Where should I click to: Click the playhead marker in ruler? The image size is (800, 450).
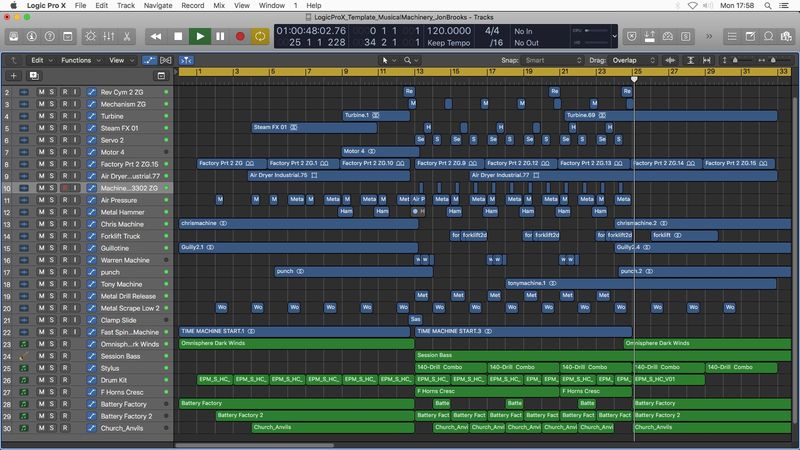point(634,79)
